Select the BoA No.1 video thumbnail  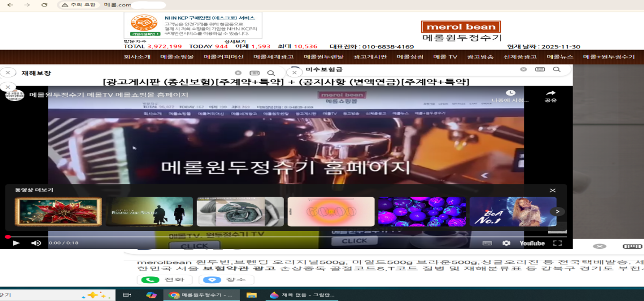(x=513, y=211)
